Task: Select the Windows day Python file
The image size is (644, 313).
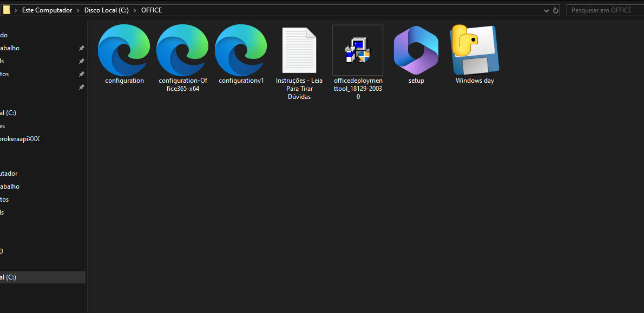Action: 475,51
